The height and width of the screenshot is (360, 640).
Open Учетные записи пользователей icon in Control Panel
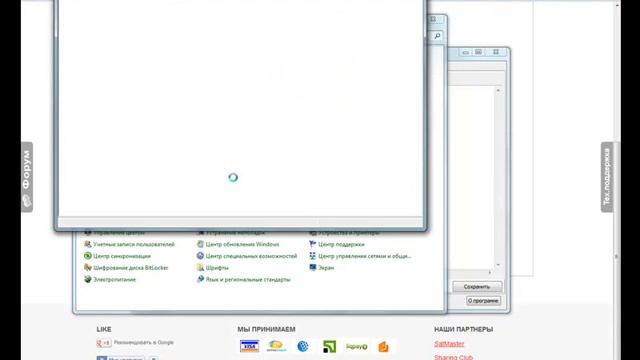click(87, 244)
